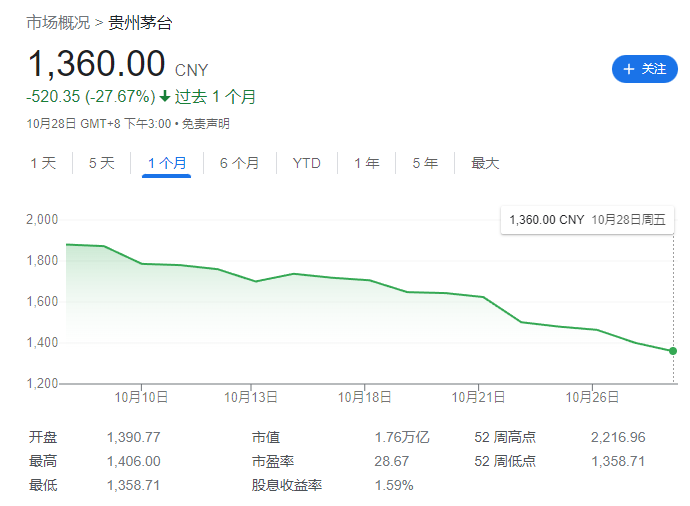
Task: Click the 股息收益率 label
Action: (287, 485)
